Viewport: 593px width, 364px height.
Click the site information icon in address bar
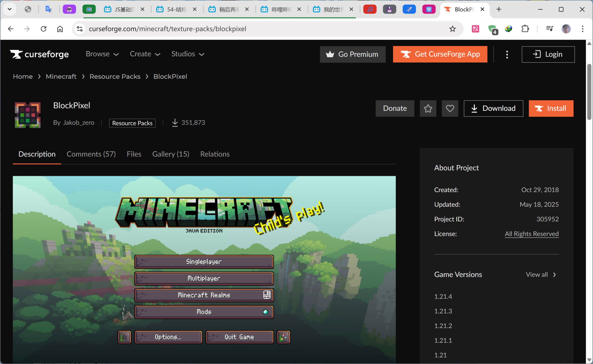80,29
